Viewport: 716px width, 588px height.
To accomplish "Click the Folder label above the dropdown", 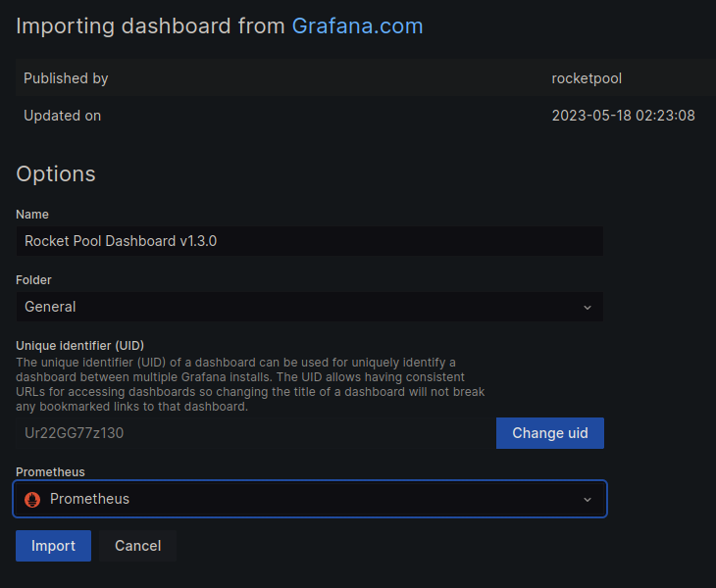I will point(33,280).
